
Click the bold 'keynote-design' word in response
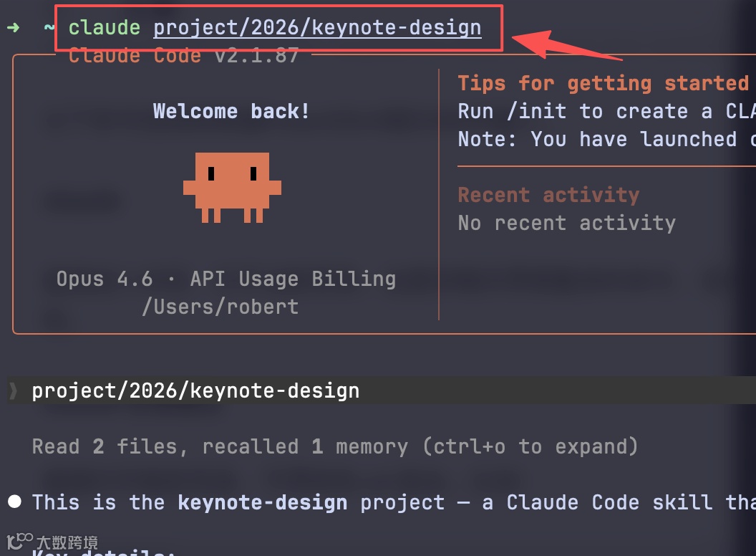(262, 502)
